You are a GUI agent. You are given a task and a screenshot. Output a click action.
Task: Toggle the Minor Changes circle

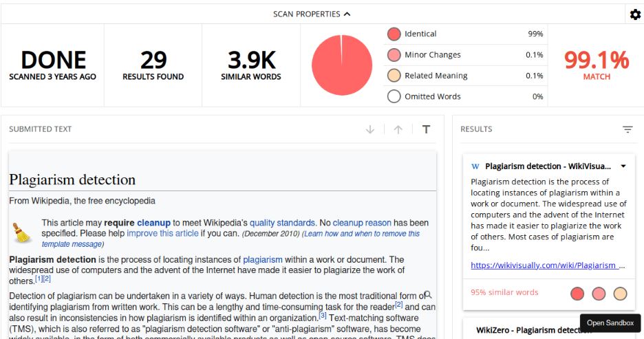[394, 55]
